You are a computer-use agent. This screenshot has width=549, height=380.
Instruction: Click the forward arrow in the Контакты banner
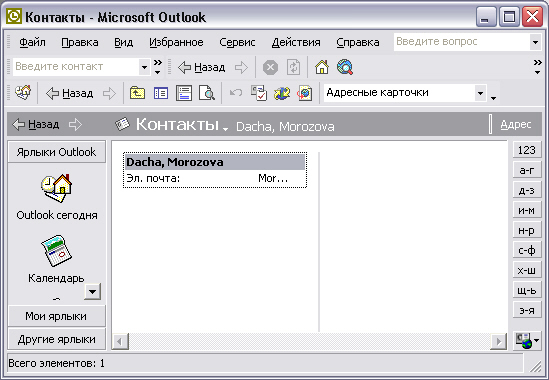pyautogui.click(x=75, y=124)
